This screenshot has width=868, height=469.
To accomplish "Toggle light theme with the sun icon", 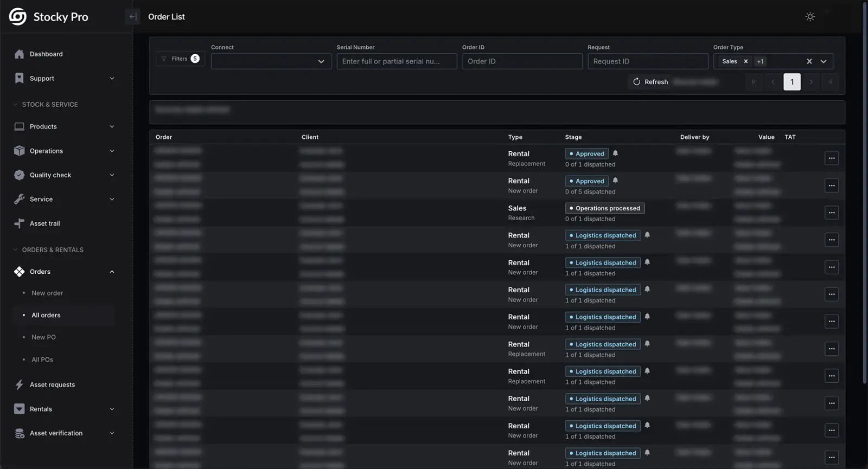I will click(810, 17).
